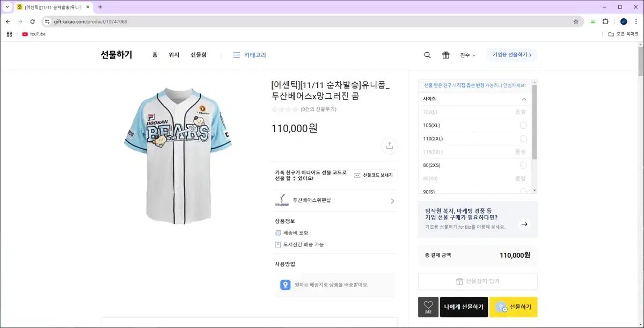Open a new tab with the plus icon
Screen dimensions: 644x328
pyautogui.click(x=100, y=7)
